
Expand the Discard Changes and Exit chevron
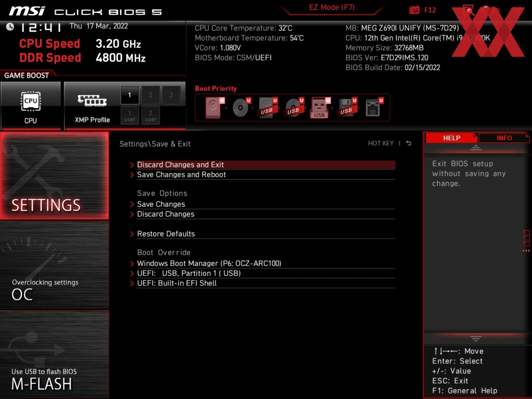coord(132,165)
